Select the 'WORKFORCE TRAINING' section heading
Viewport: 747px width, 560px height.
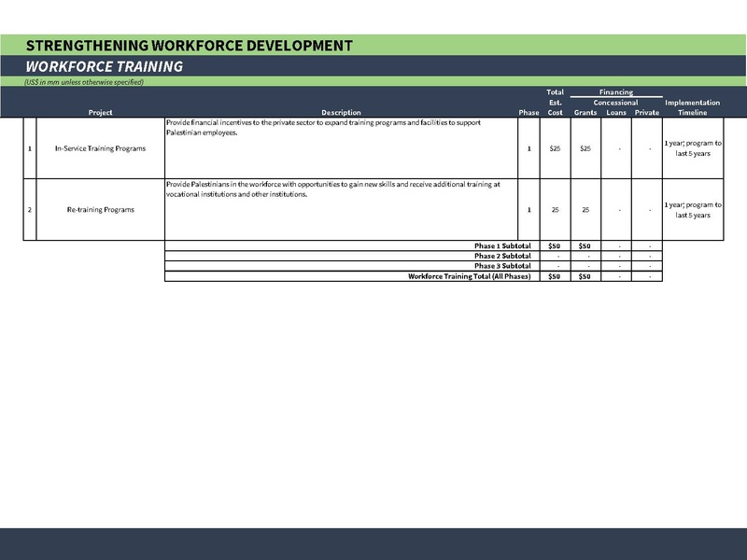(104, 66)
